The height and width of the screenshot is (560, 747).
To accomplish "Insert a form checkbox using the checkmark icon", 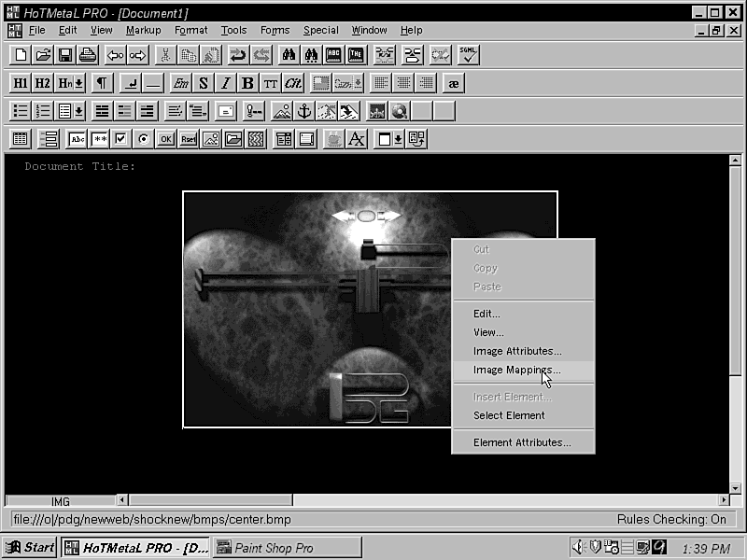I will [x=121, y=139].
